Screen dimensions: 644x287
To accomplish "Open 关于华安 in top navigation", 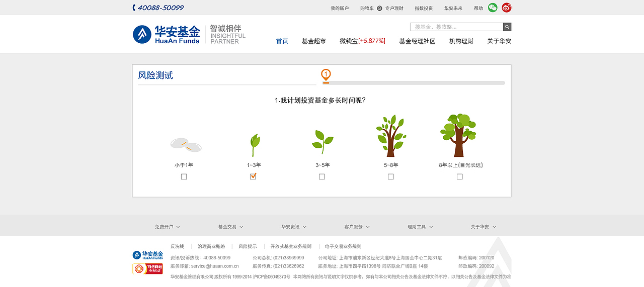I will tap(499, 41).
